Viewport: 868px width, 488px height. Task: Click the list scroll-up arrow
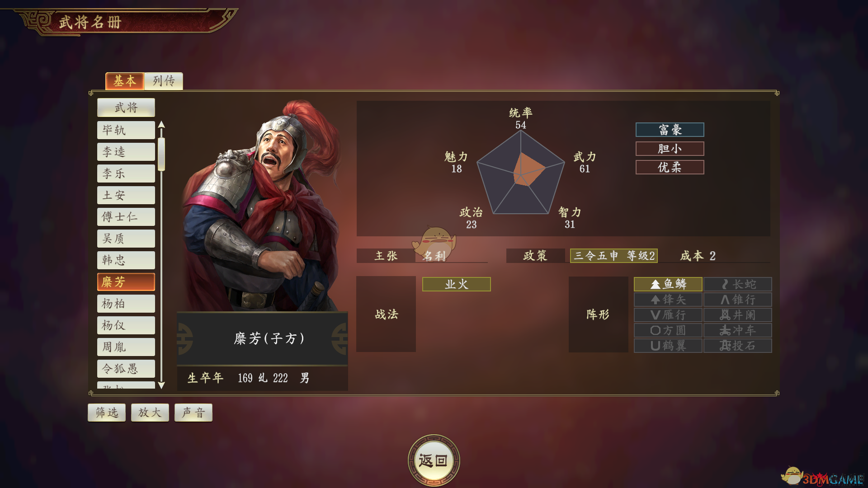(x=161, y=125)
